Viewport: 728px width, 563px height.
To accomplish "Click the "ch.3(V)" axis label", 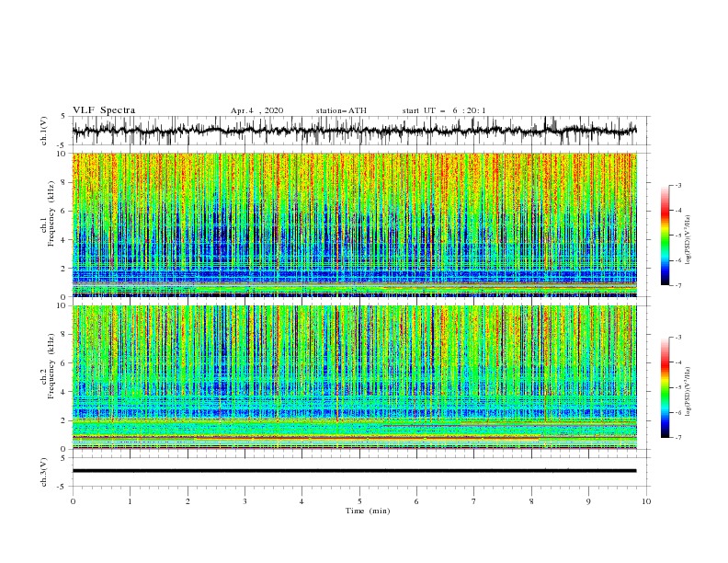I will (44, 472).
